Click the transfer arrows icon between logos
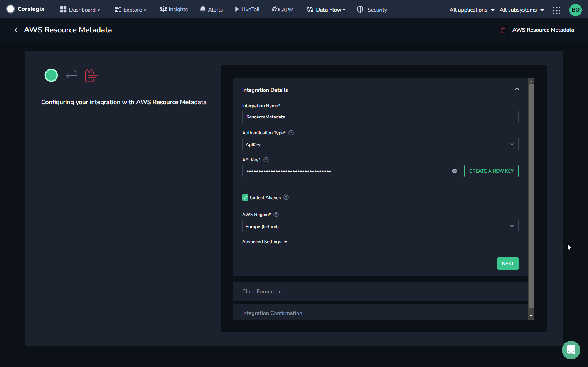This screenshot has width=588, height=367. tap(71, 74)
